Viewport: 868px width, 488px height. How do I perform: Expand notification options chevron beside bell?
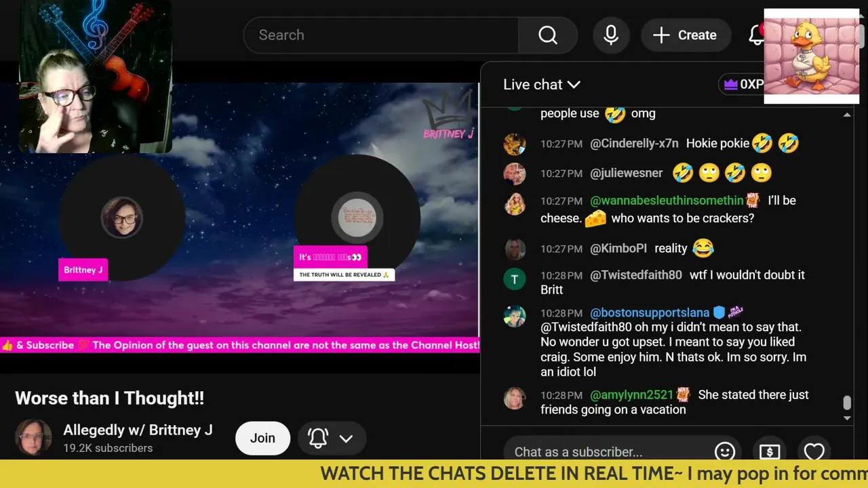346,439
